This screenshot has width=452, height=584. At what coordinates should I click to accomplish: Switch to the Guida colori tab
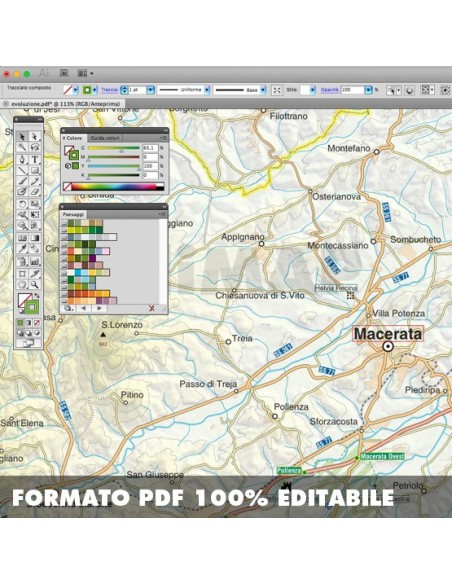click(105, 138)
